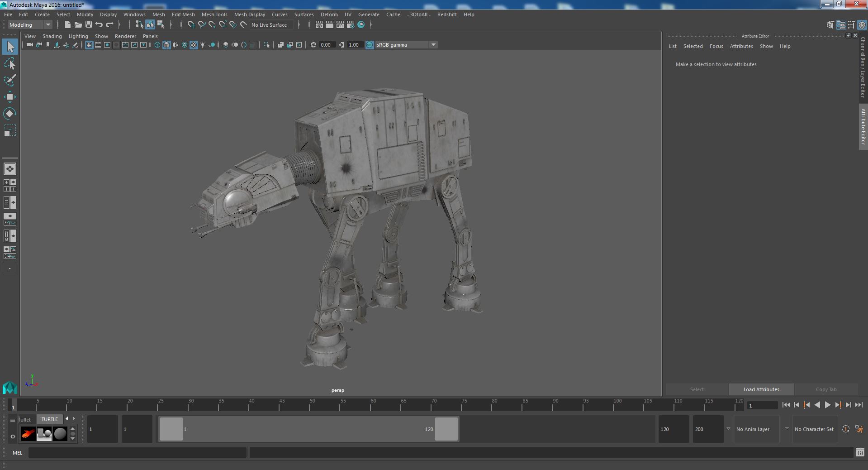
Task: Open the Render Settings icon
Action: click(351, 25)
